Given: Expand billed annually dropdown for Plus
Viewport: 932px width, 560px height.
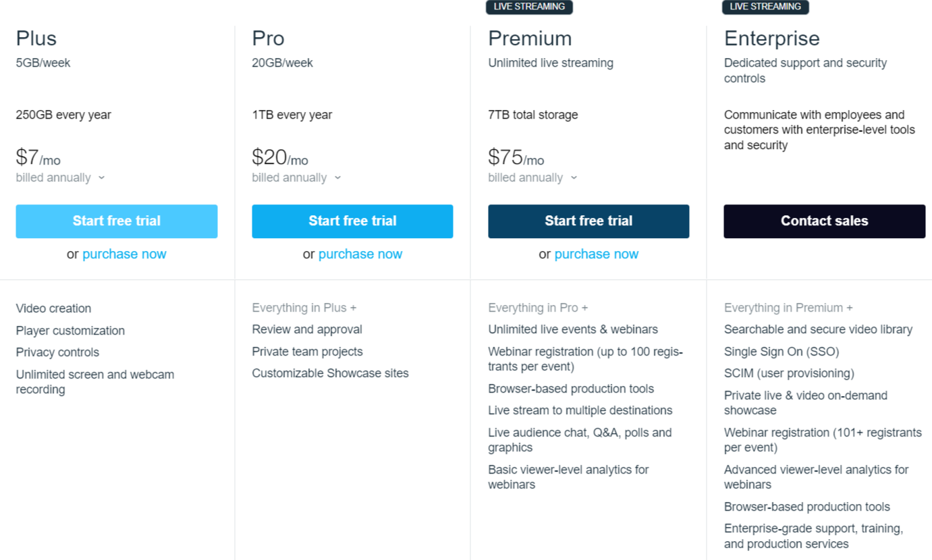Looking at the screenshot, I should (61, 177).
